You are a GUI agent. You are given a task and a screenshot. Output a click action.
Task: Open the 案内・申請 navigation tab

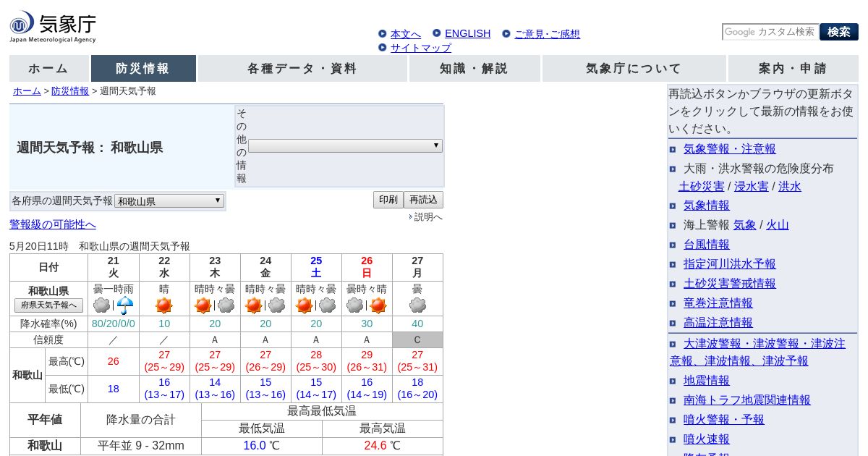[x=793, y=69]
